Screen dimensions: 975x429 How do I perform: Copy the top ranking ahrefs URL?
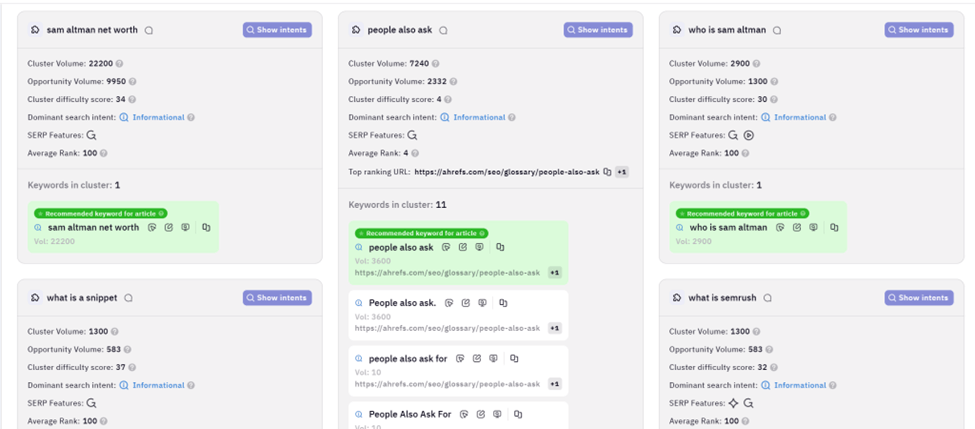(608, 172)
